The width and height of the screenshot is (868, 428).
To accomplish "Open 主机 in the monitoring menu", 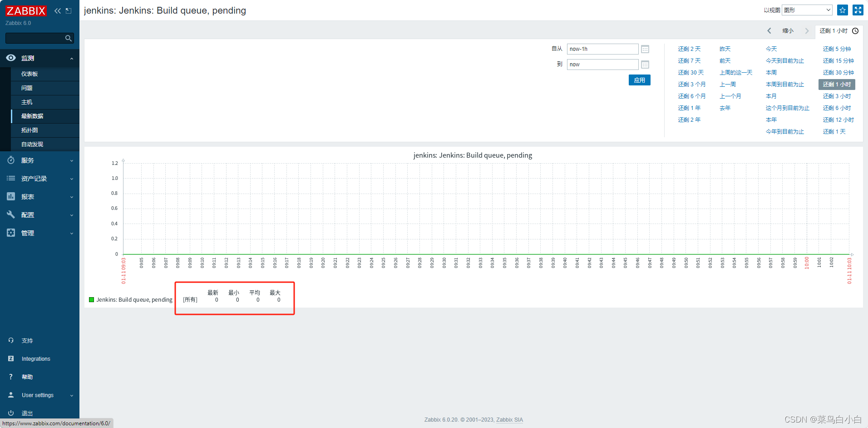I will pos(27,102).
